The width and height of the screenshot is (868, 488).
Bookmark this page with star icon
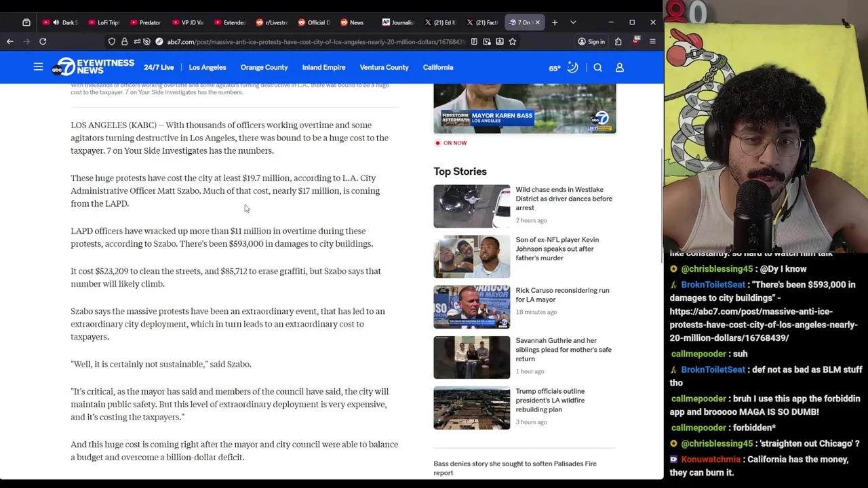pyautogui.click(x=513, y=41)
